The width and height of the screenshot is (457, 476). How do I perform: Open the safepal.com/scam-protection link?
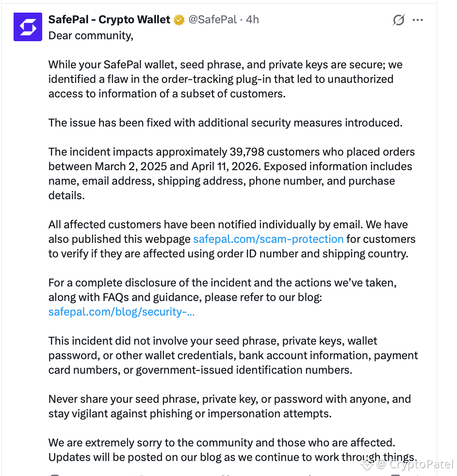click(268, 239)
